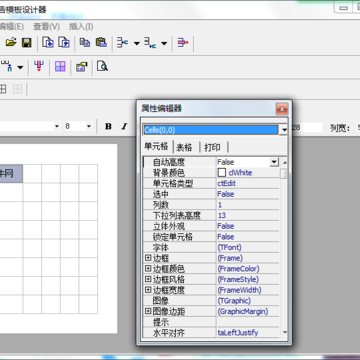
Task: Expand the 边框风格 property
Action: tap(148, 279)
